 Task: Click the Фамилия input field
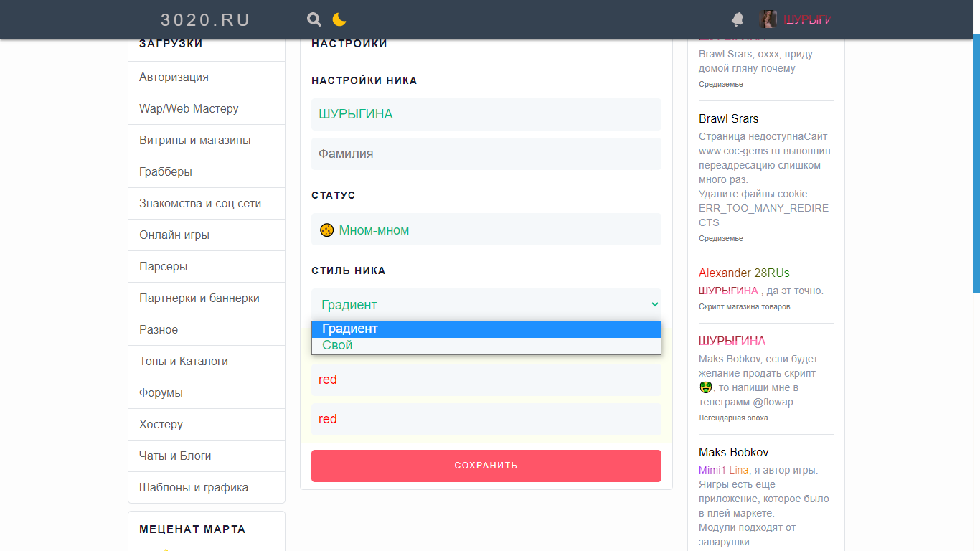tap(486, 154)
